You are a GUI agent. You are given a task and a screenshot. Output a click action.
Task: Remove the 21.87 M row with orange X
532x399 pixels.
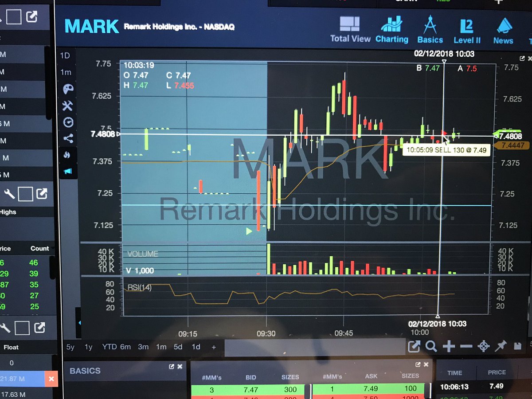[x=51, y=379]
